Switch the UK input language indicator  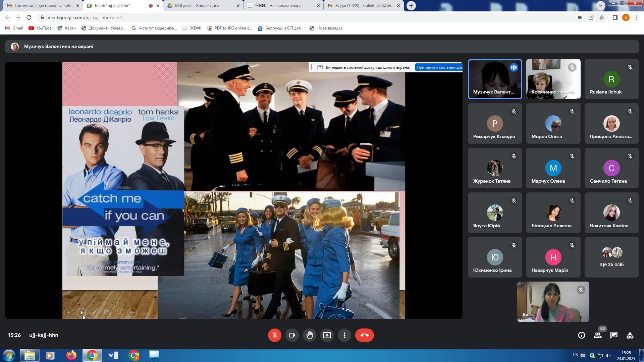(x=576, y=355)
